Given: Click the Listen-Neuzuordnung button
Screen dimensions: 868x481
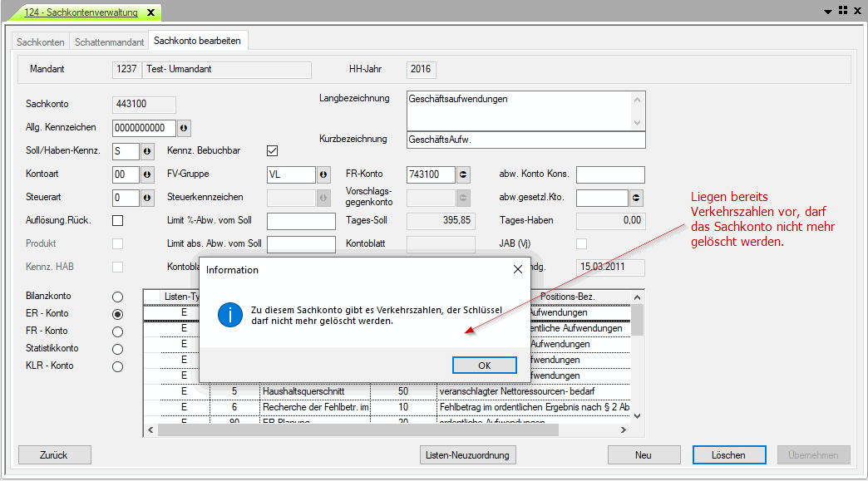Looking at the screenshot, I should click(467, 455).
